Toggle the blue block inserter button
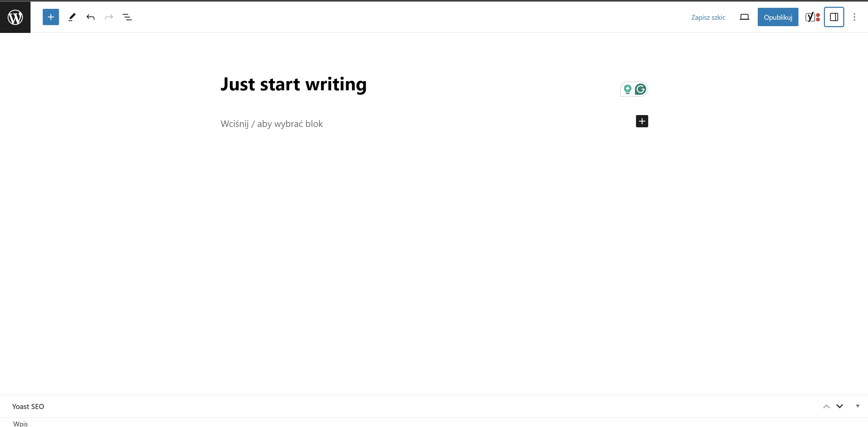Image resolution: width=868 pixels, height=427 pixels. pyautogui.click(x=51, y=17)
